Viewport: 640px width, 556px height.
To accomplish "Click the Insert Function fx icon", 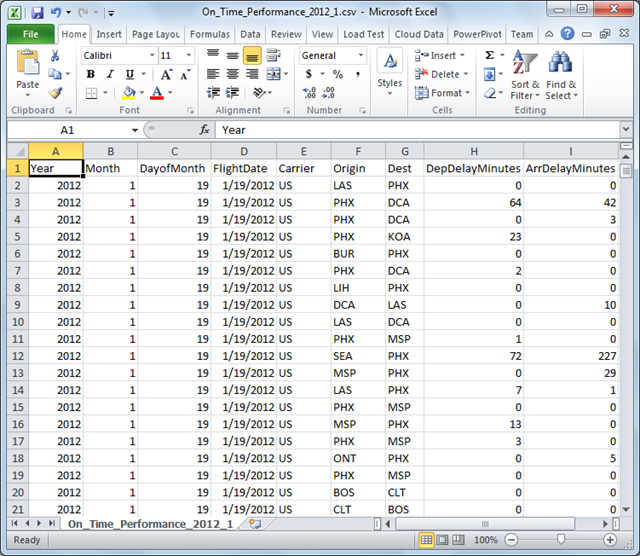I will point(204,130).
